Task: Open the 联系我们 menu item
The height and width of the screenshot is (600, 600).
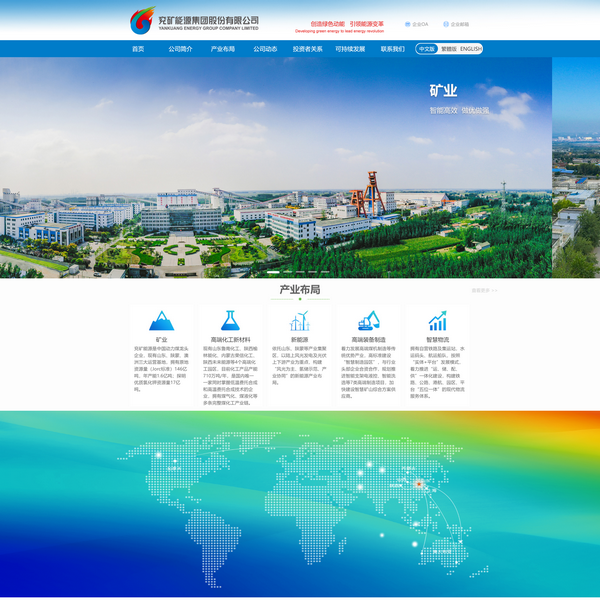Action: [x=392, y=48]
